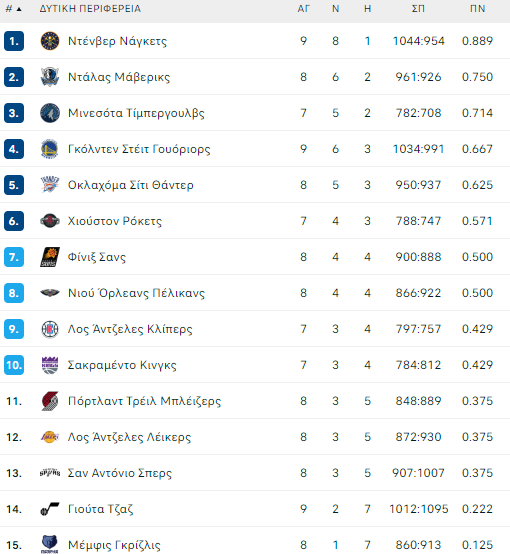Open Ντένβερ Νάγκετς team page
This screenshot has height=554, width=510.
pyautogui.click(x=117, y=41)
